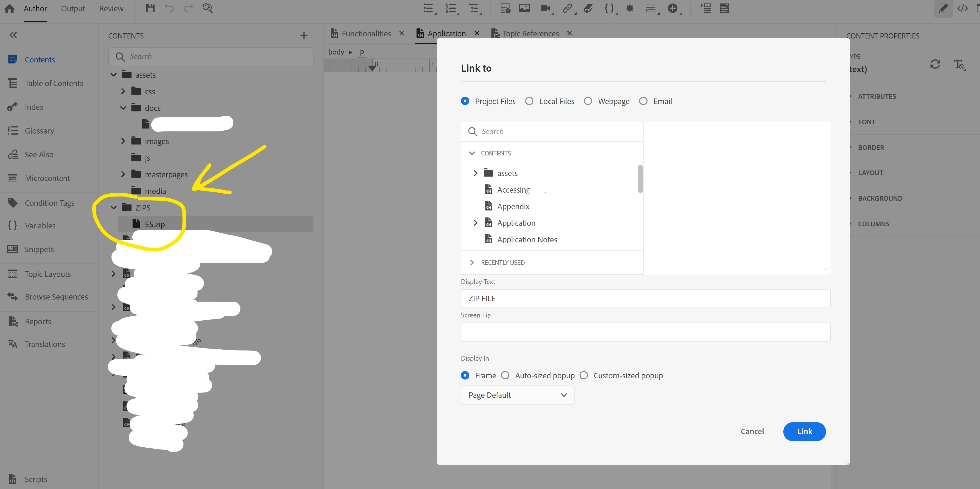Click the Insert Image toolbar icon
This screenshot has width=980, height=489.
tap(524, 8)
